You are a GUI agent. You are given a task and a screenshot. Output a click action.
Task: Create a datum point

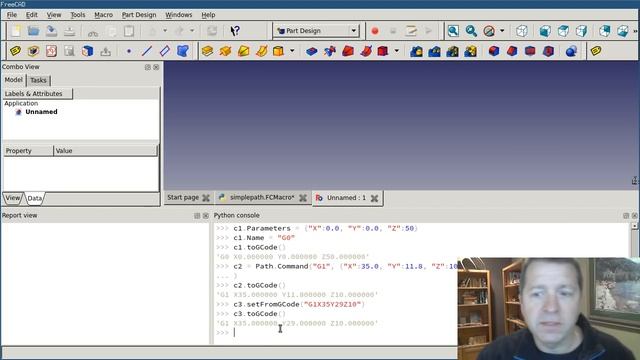pos(129,51)
